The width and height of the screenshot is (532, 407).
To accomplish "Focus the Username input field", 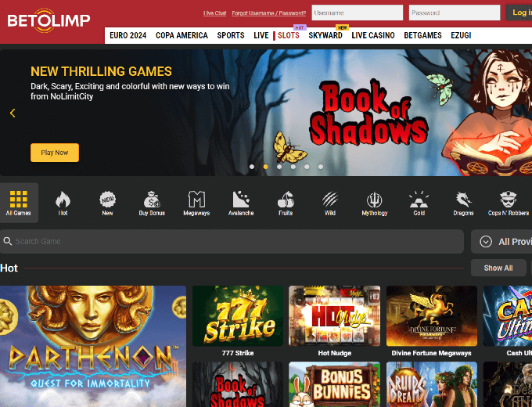I will click(x=358, y=13).
